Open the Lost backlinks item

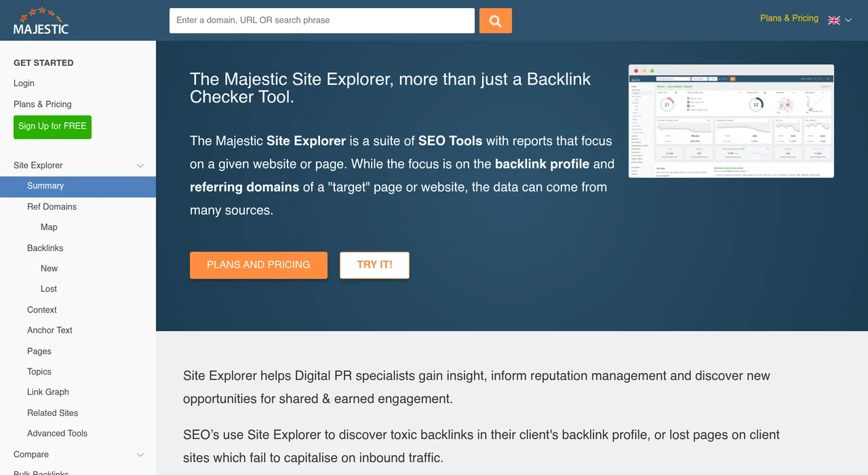[x=49, y=289]
